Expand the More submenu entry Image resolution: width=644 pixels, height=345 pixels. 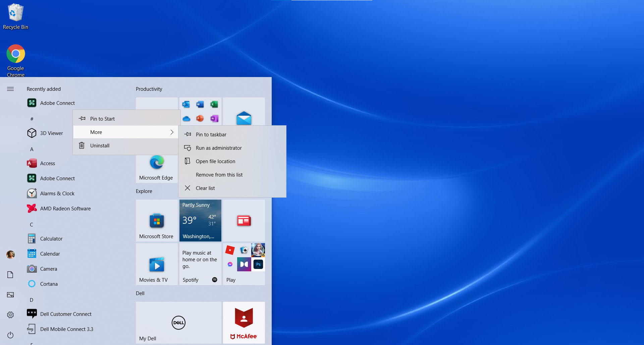pyautogui.click(x=126, y=132)
